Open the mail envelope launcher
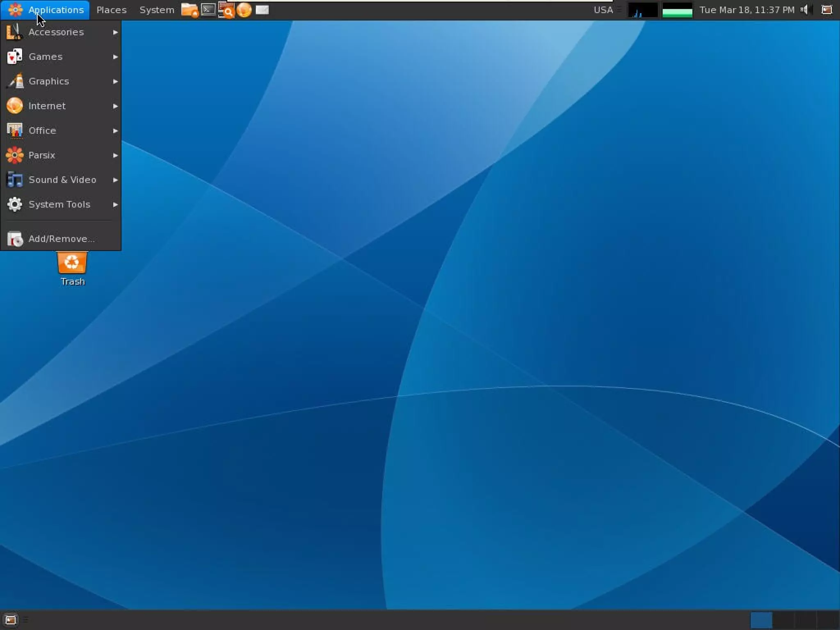The width and height of the screenshot is (840, 630). coord(262,10)
